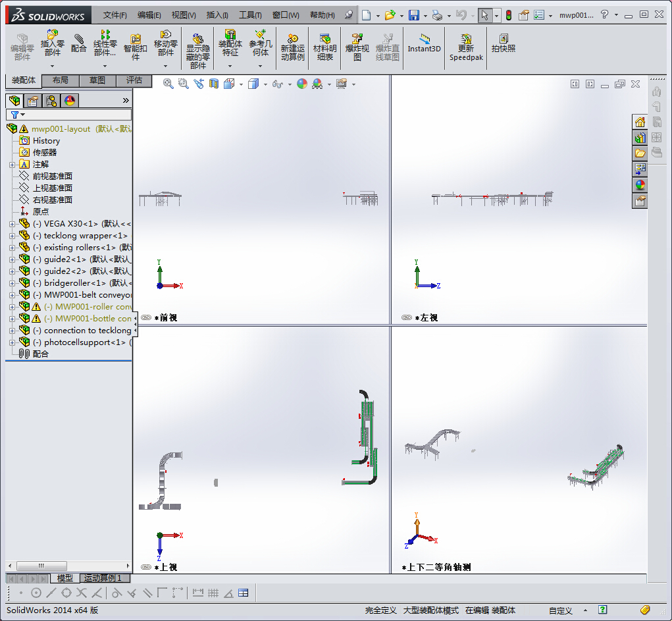The image size is (672, 621).
Task: Open Apply Scene icon
Action: [318, 84]
